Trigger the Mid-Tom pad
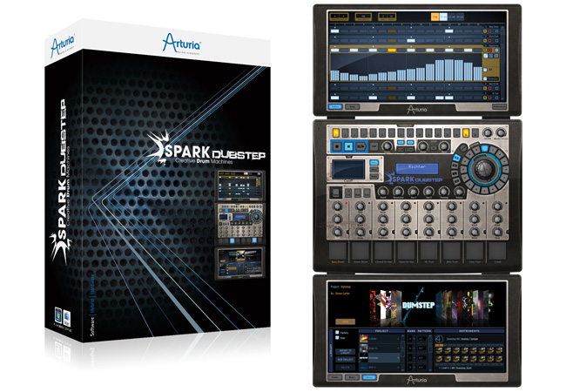Image resolution: width=566 pixels, height=392 pixels. (x=452, y=251)
